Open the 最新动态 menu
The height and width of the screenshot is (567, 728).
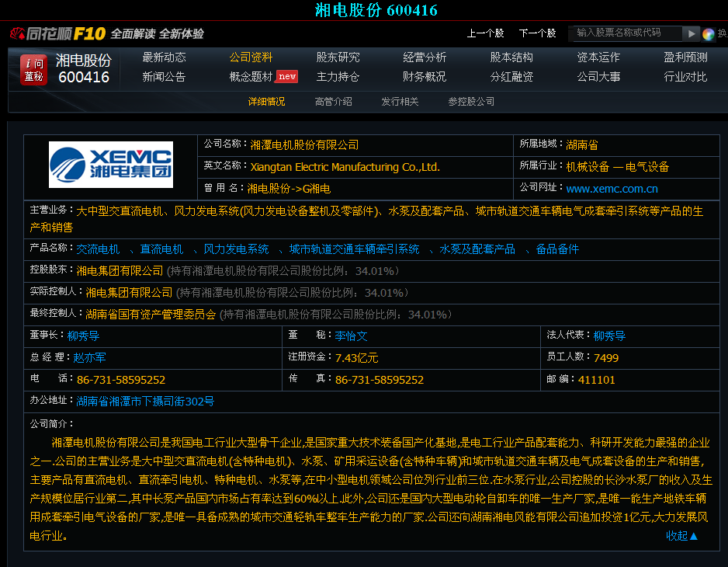coord(164,57)
